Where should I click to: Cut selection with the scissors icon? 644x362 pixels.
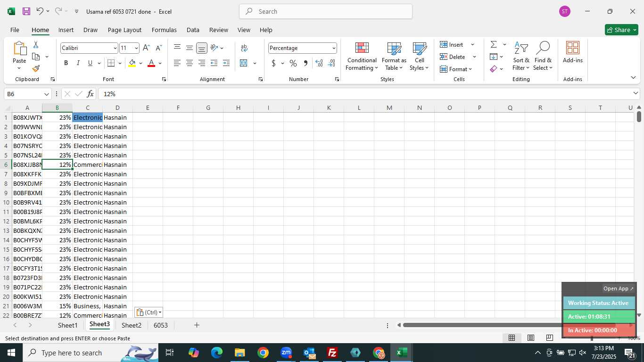pyautogui.click(x=36, y=45)
